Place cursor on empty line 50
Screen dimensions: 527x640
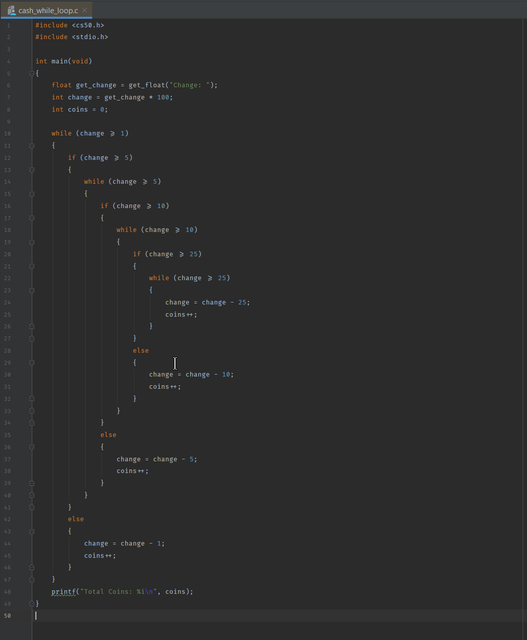[278, 616]
